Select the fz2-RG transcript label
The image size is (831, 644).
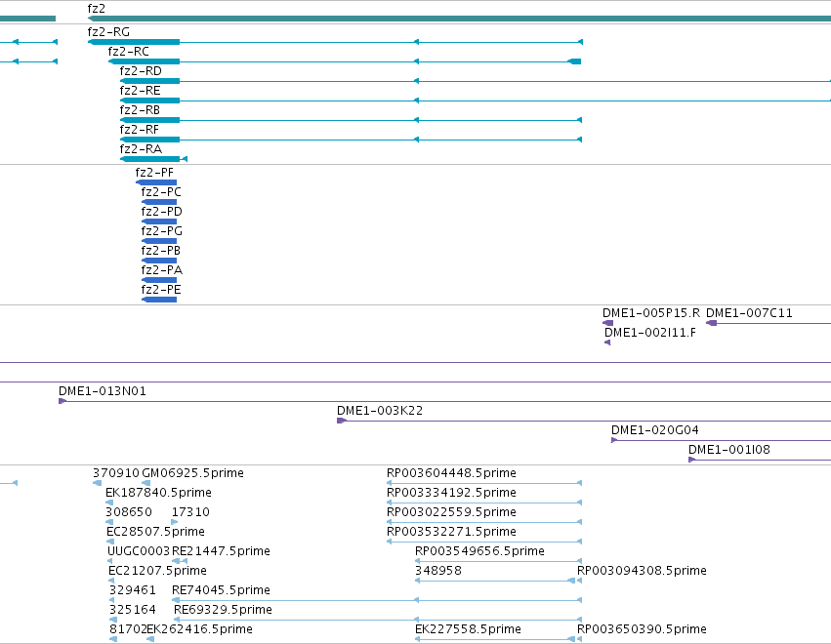coord(108,32)
